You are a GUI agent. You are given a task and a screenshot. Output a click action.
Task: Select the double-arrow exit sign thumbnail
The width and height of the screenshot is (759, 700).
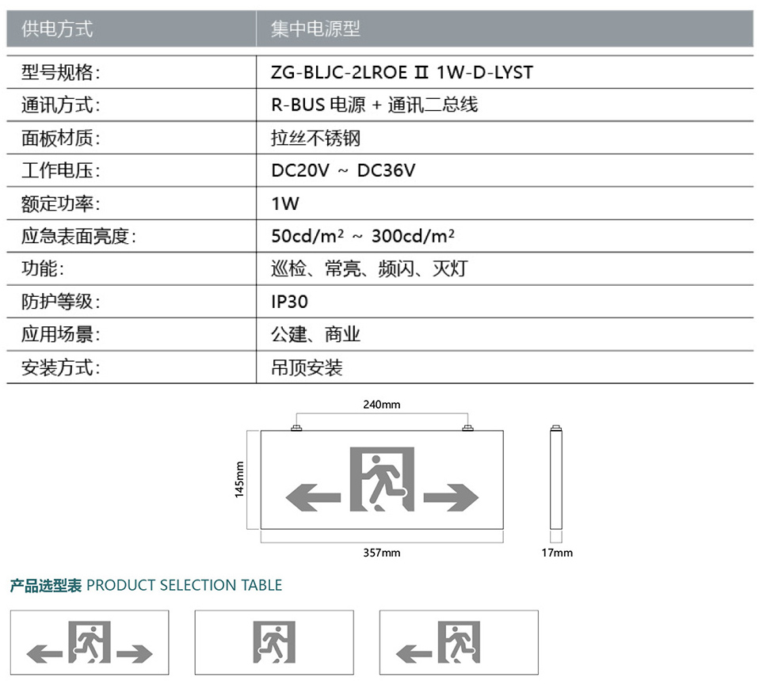(x=90, y=642)
